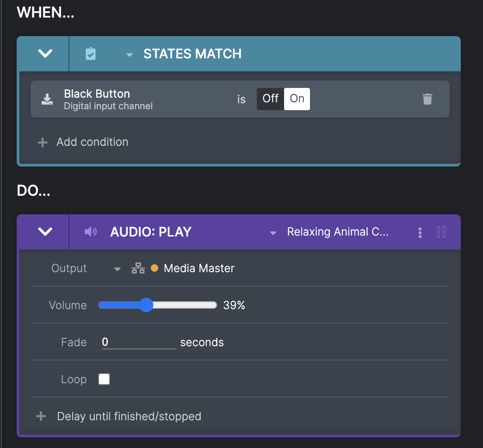The image size is (483, 448).
Task: Focus the Fade seconds input field
Action: coord(139,342)
